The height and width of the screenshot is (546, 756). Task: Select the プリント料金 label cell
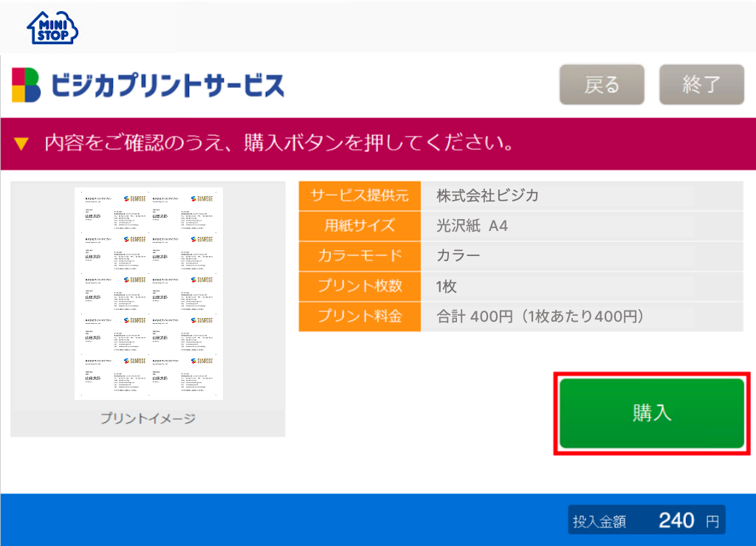pos(360,317)
